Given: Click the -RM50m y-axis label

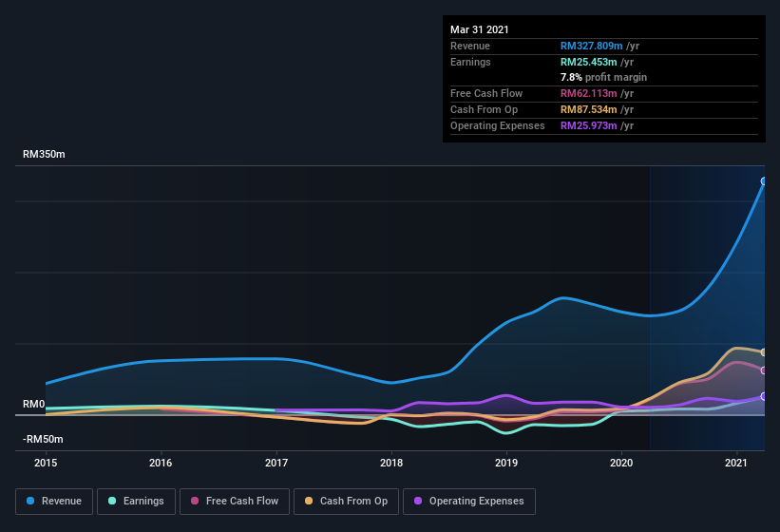Looking at the screenshot, I should (43, 439).
